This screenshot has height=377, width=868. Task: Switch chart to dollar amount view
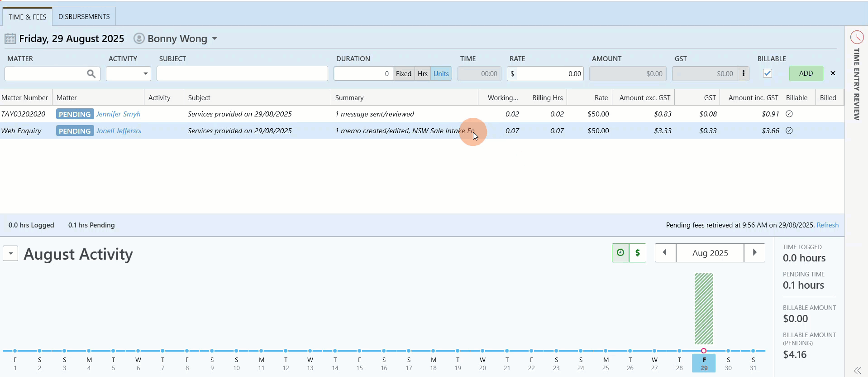point(638,253)
